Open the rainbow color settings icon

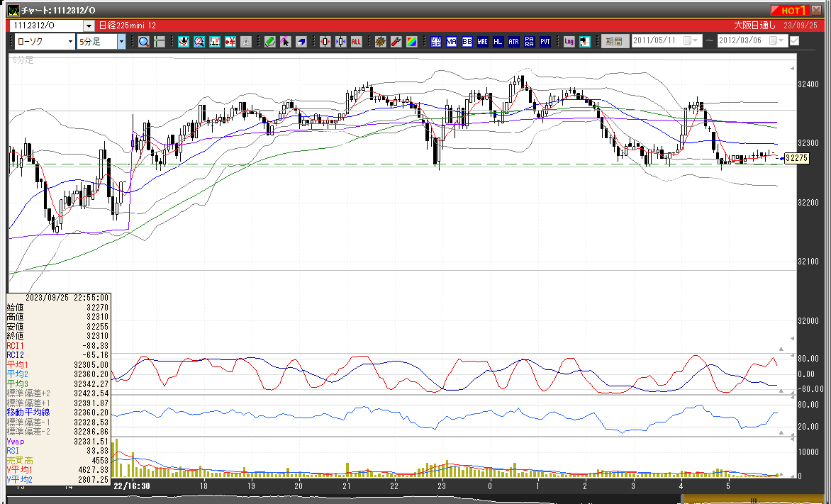point(411,41)
